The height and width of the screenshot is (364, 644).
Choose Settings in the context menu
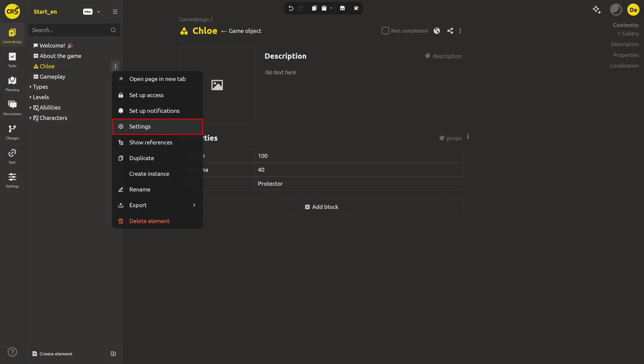tap(157, 126)
